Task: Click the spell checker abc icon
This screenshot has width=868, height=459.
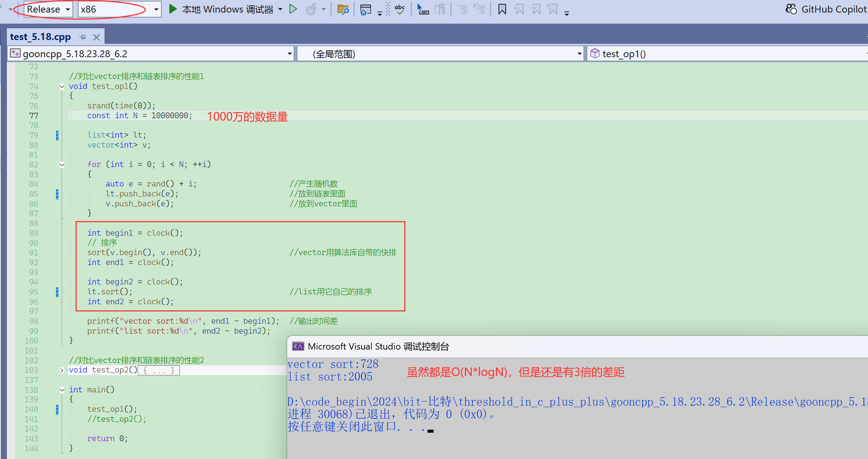Action: tap(399, 9)
